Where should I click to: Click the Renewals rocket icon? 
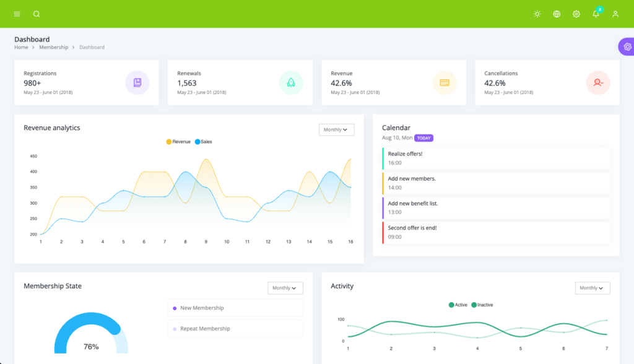[291, 82]
